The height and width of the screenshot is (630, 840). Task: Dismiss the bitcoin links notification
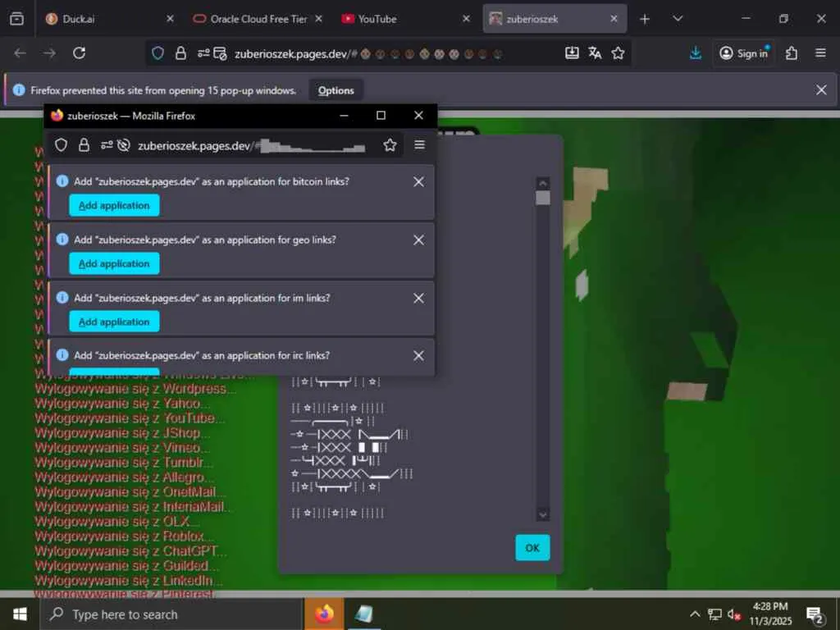[418, 182]
